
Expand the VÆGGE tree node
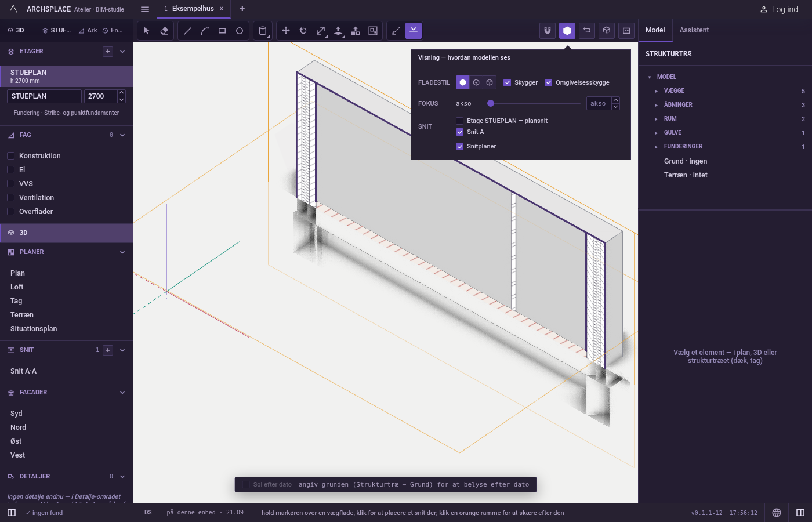pos(657,91)
